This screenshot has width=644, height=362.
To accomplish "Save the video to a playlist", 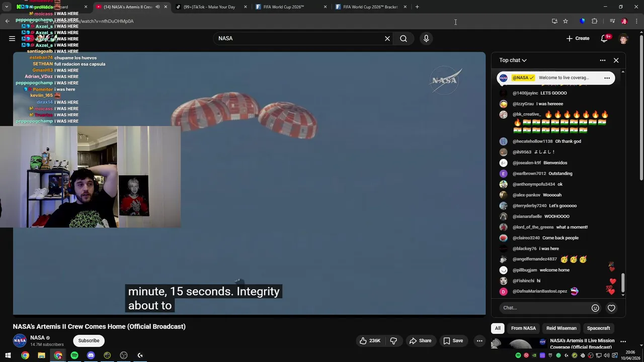I will pyautogui.click(x=453, y=341).
